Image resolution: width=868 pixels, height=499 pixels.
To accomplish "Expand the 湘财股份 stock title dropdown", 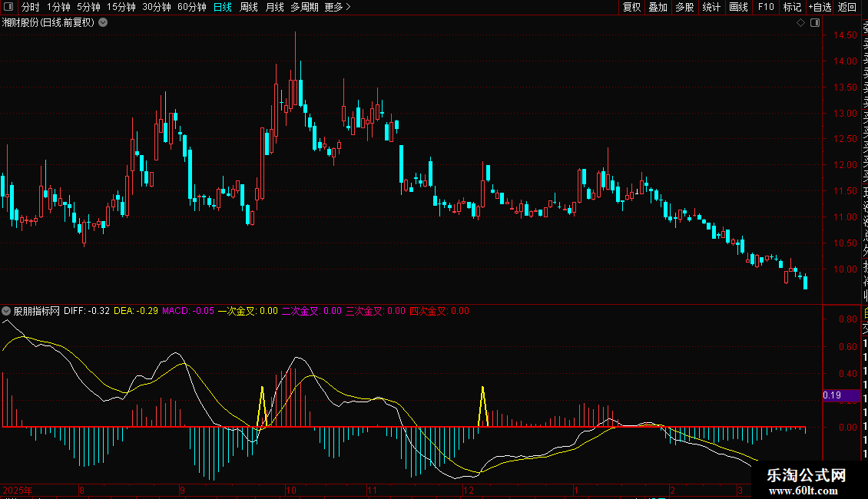I will click(103, 23).
